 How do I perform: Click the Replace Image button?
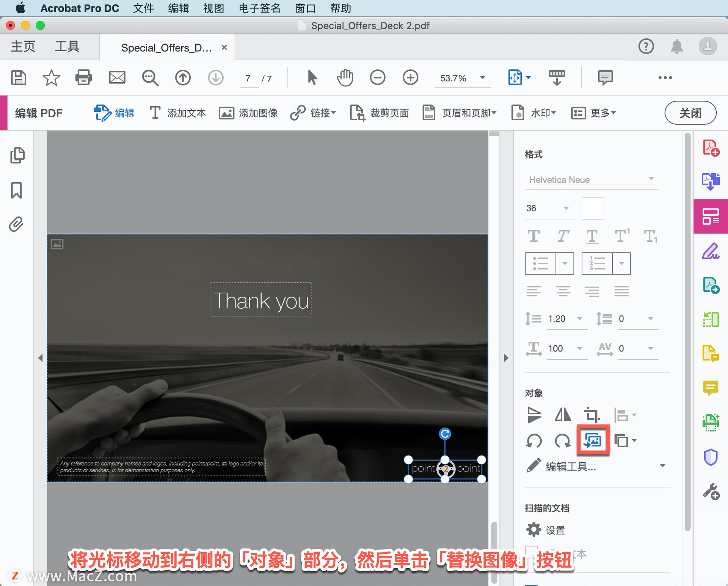coord(593,440)
